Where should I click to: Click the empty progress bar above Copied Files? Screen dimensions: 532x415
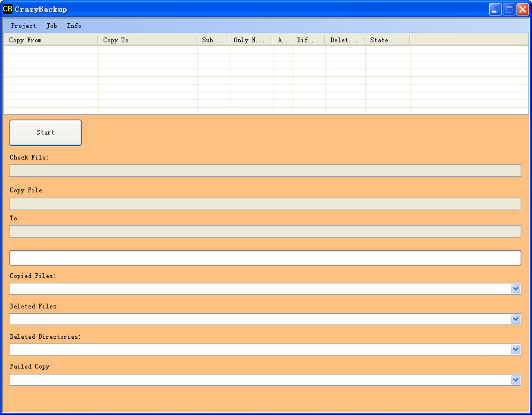click(x=265, y=258)
